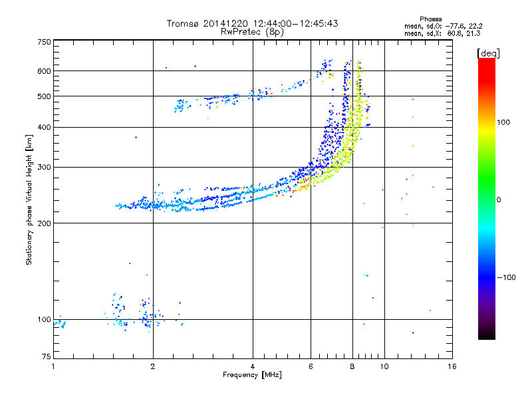Select the 'mean, sd,O: -77.6, 22.2' line
The image size is (532, 399).
(443, 26)
